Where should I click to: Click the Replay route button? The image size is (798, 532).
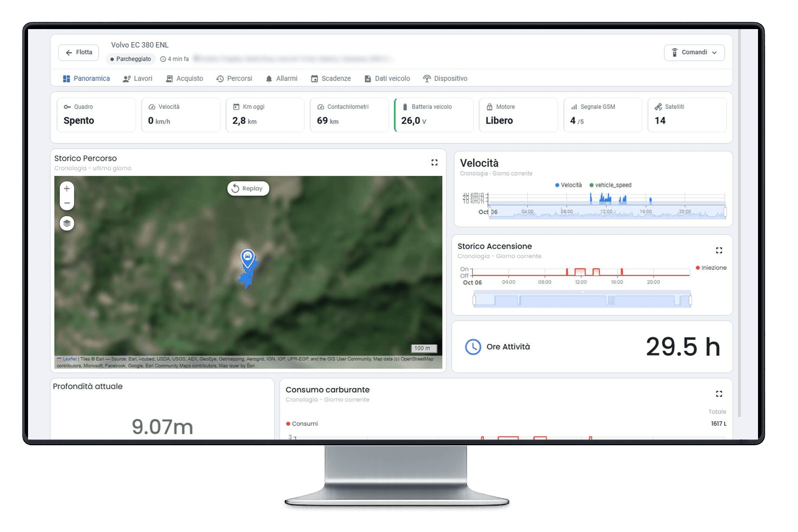coord(248,189)
